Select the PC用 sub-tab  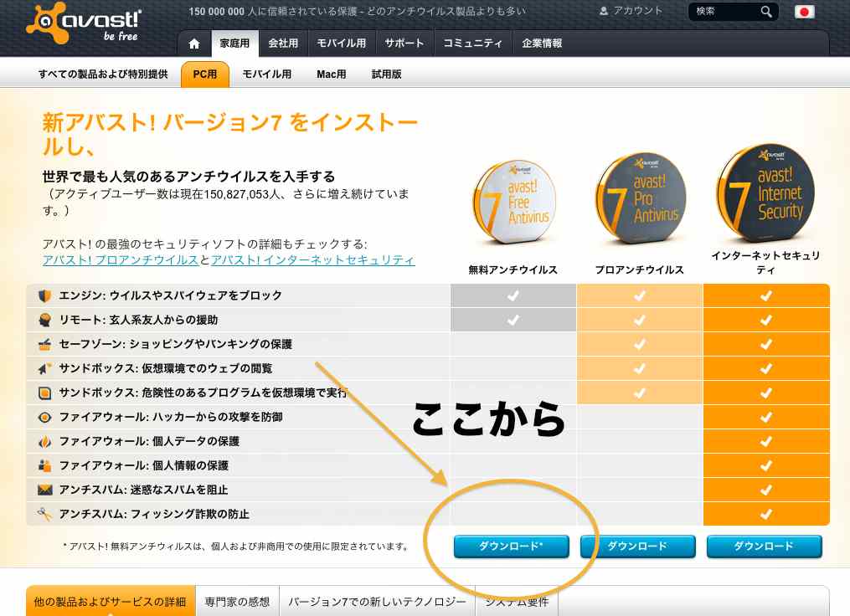[x=205, y=74]
